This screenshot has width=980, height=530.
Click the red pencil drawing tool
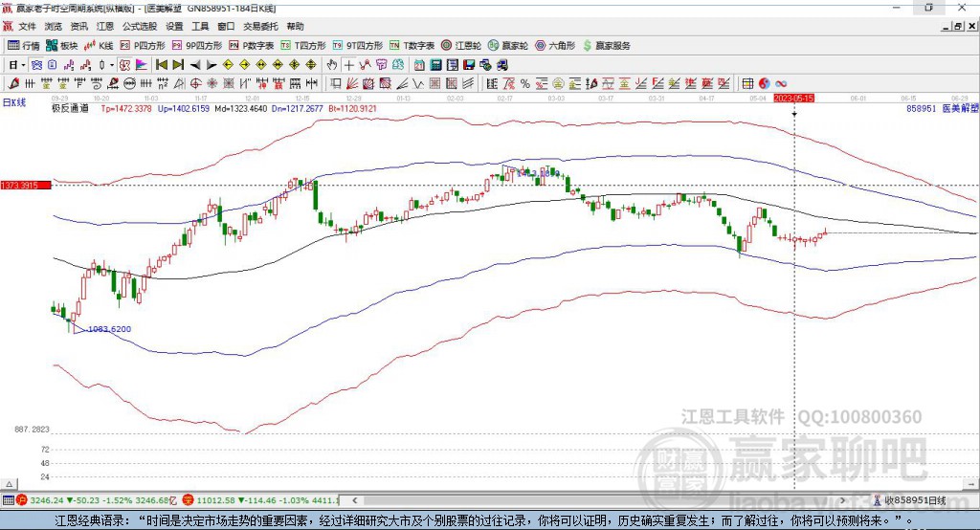(13, 83)
